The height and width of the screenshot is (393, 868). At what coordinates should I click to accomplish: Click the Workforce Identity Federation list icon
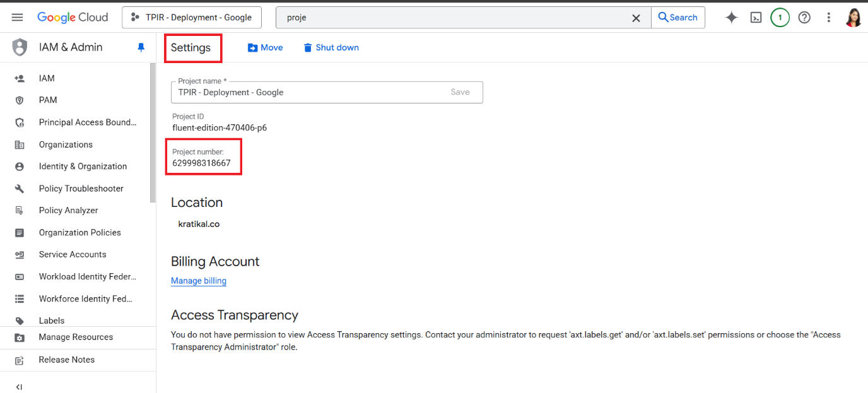pyautogui.click(x=20, y=299)
